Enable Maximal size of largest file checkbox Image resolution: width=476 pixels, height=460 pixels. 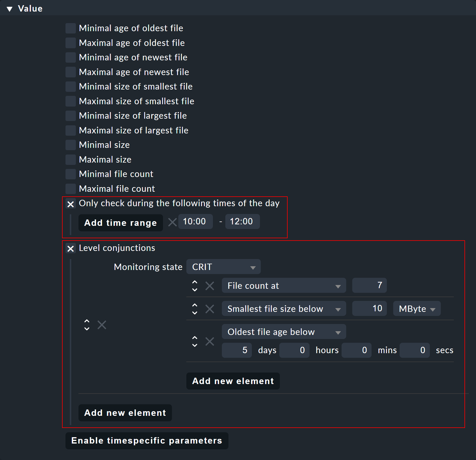click(x=71, y=130)
